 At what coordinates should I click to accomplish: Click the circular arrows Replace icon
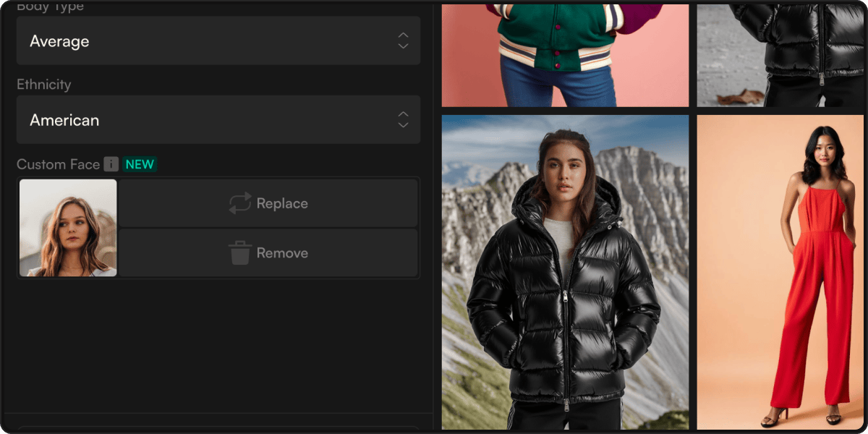click(240, 203)
